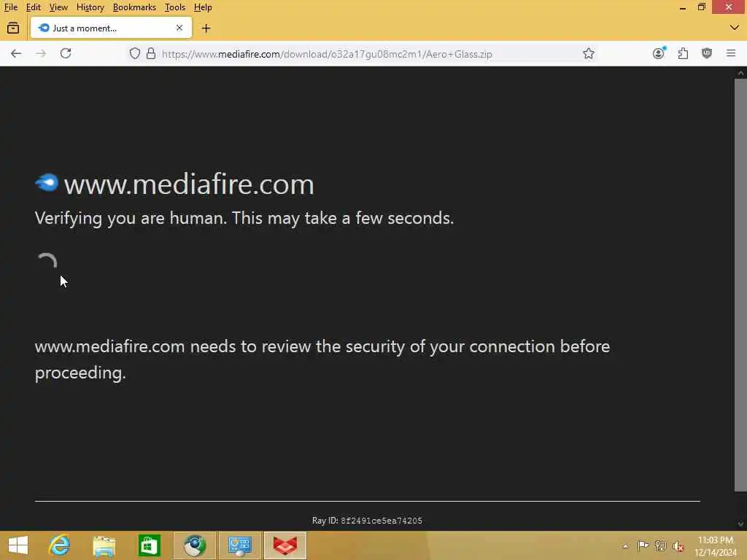Reload the page with the refresh icon

(66, 53)
